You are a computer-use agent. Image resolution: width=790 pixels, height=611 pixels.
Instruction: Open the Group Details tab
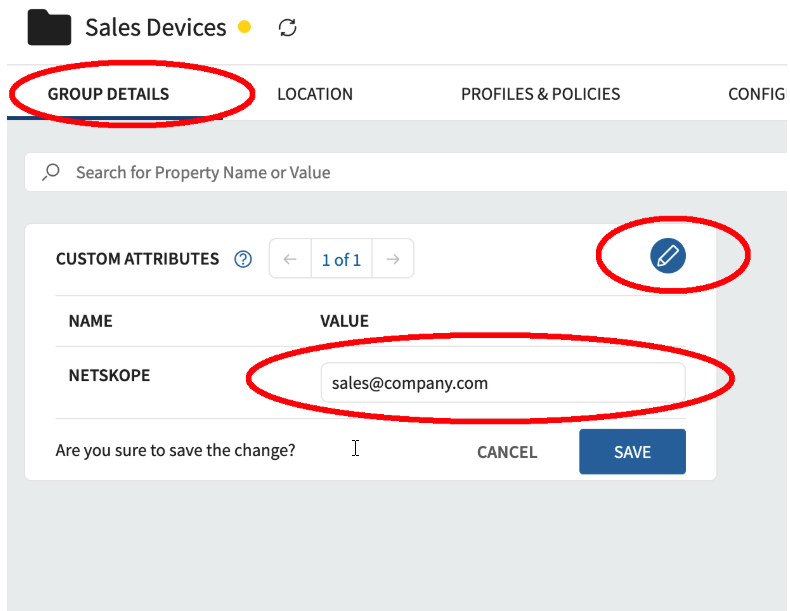point(108,94)
